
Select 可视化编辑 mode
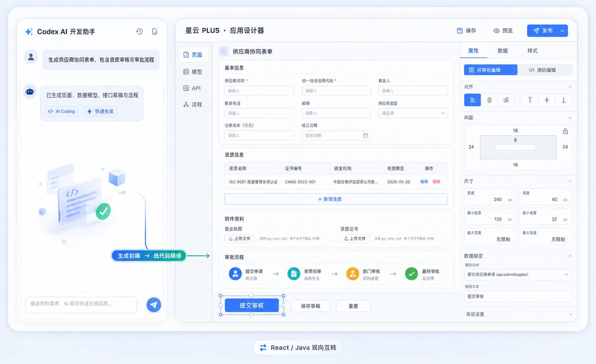(x=491, y=70)
